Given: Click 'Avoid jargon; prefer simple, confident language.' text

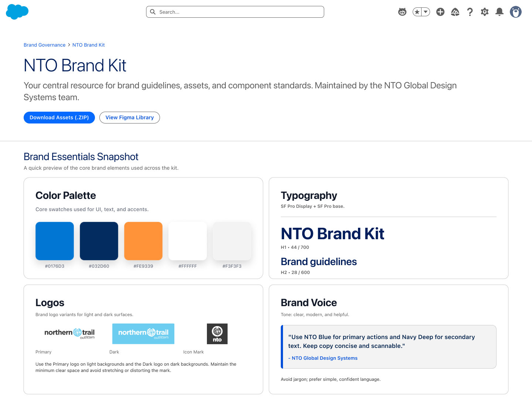Looking at the screenshot, I should tap(331, 379).
